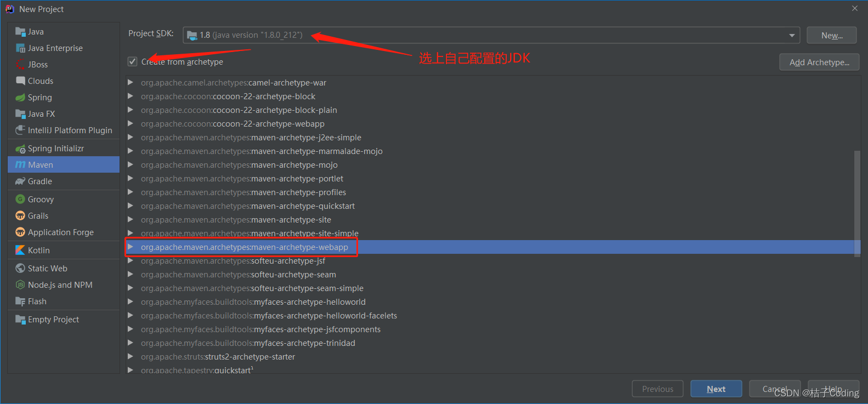Select cocoon-22-archetype-webapp row
868x404 pixels.
point(492,124)
